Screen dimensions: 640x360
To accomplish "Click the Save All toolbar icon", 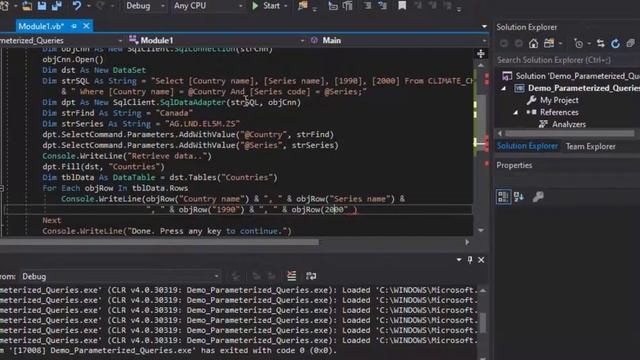I will pos(56,6).
